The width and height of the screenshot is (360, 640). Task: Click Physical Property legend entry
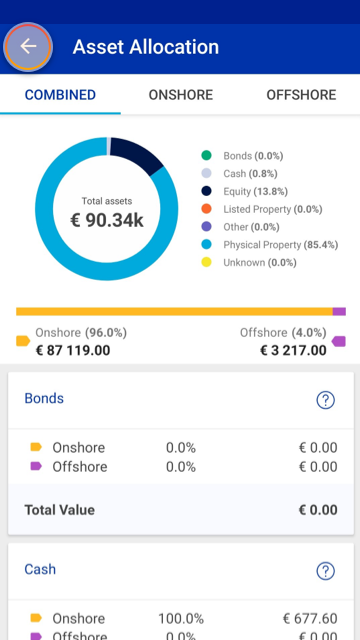[x=270, y=244]
